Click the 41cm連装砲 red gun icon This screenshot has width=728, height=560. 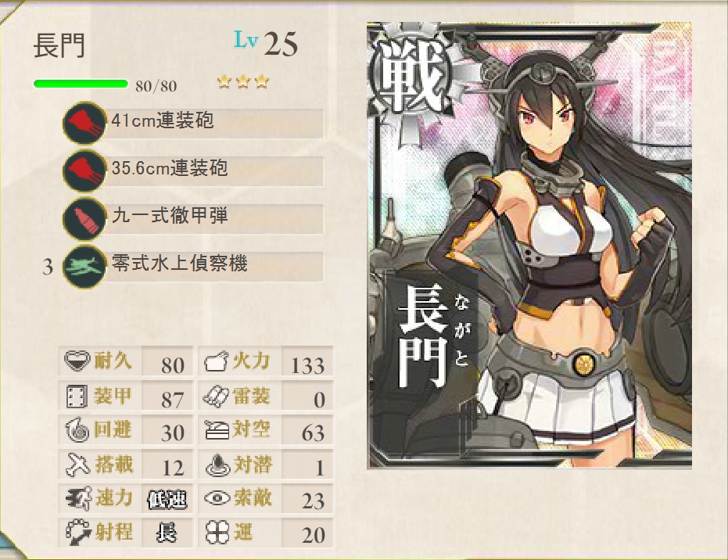coord(84,123)
